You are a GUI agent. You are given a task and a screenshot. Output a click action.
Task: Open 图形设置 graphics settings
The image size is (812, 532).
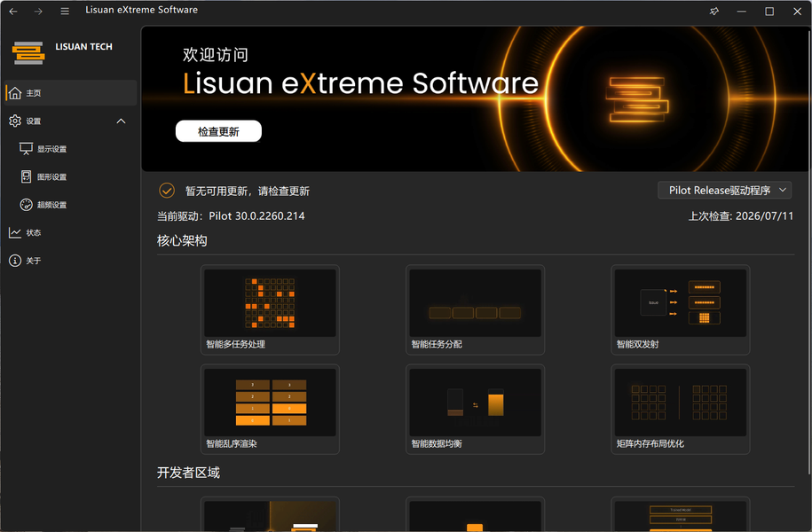pos(71,177)
